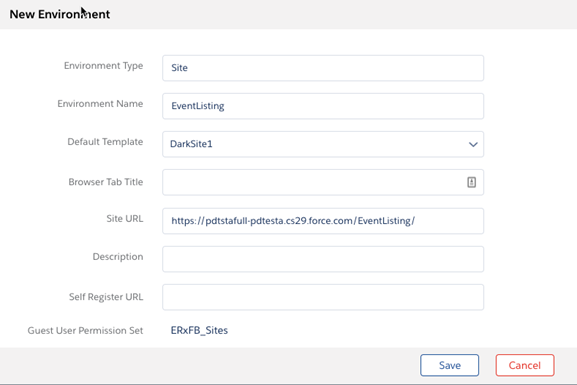Click the autofill icon in Browser Tab Title

(x=471, y=182)
